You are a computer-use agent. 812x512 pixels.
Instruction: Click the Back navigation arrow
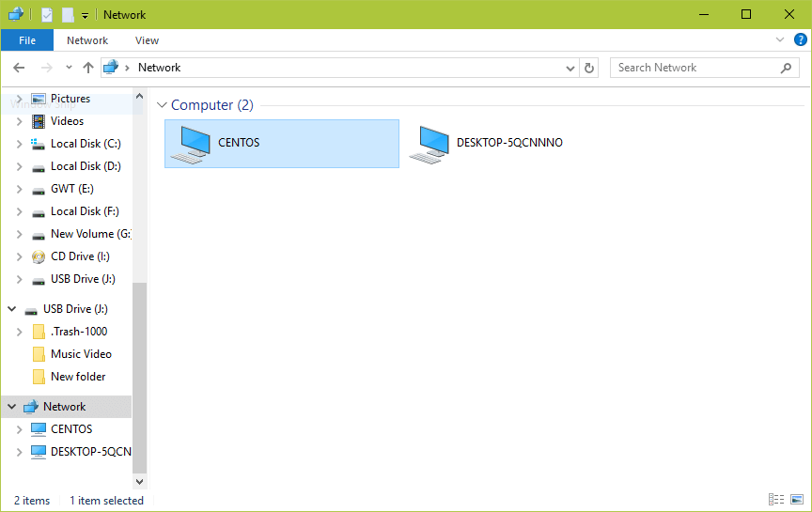(19, 68)
